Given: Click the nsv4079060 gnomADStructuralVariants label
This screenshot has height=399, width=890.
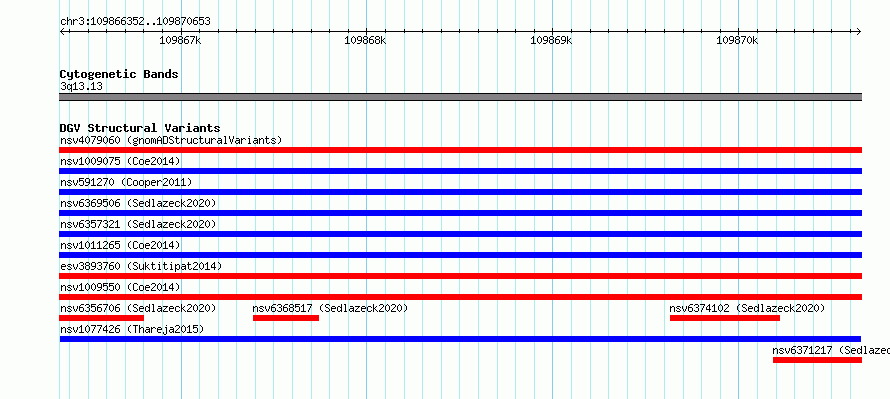Looking at the screenshot, I should [x=171, y=140].
